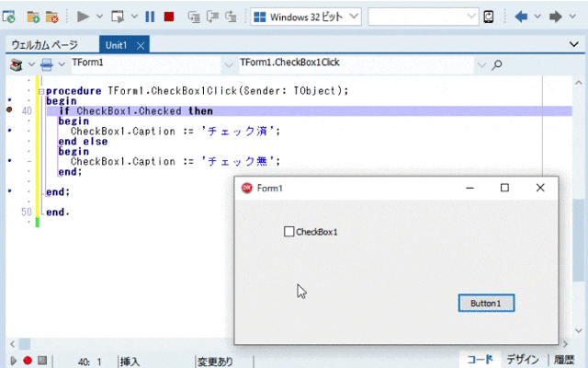Click the line 'if CheckBox1.Checked then'

point(136,111)
